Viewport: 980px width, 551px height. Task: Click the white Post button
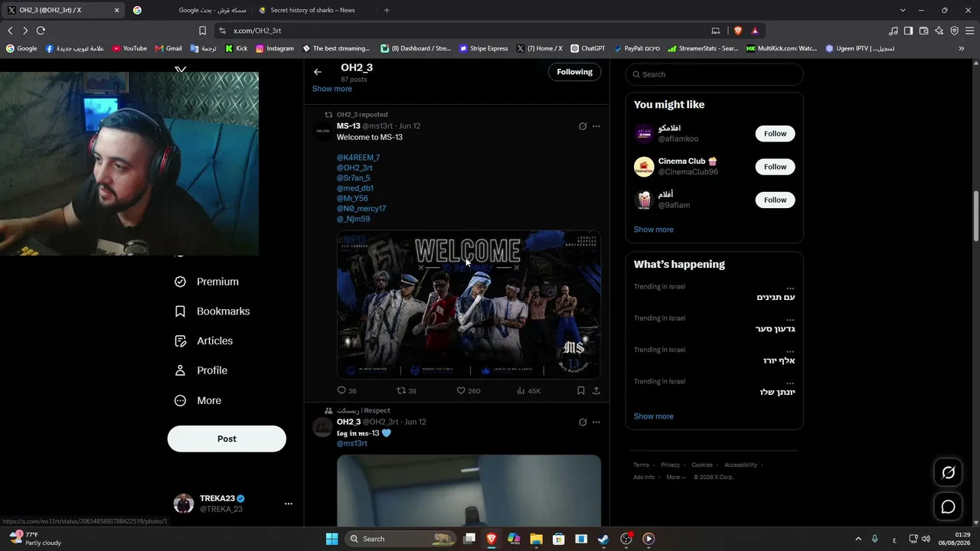click(227, 439)
